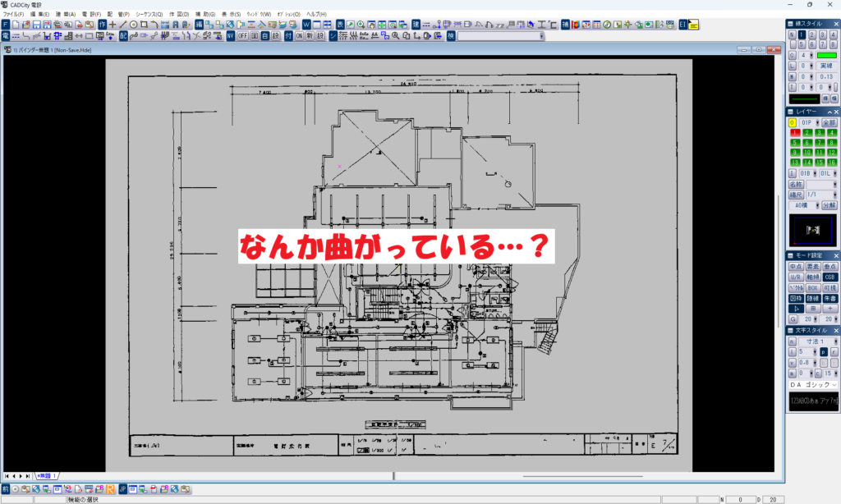Open the シーケンス(Q) menu
The image size is (841, 504).
(149, 15)
